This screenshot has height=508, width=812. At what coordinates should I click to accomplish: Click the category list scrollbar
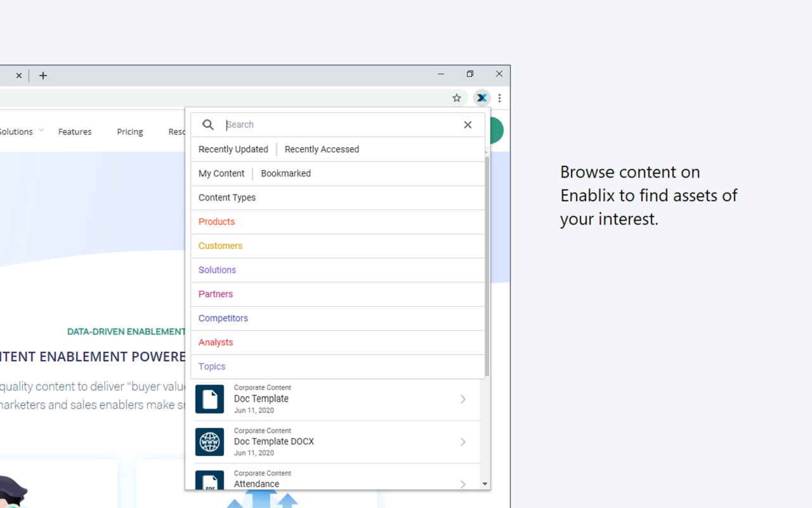(x=487, y=267)
